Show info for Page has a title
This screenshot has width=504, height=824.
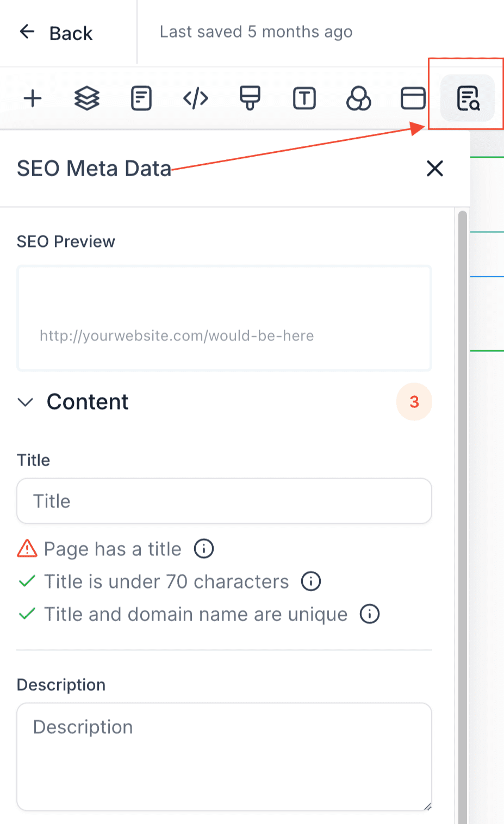coord(204,548)
